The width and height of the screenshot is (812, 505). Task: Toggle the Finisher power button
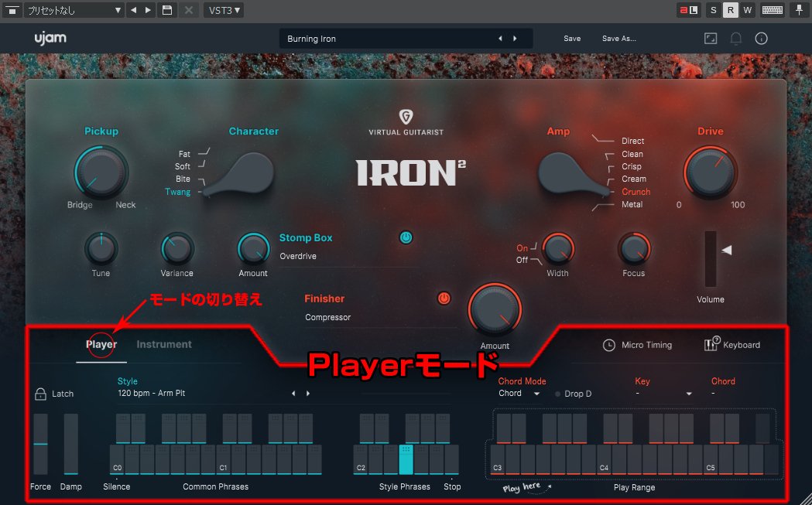(444, 298)
